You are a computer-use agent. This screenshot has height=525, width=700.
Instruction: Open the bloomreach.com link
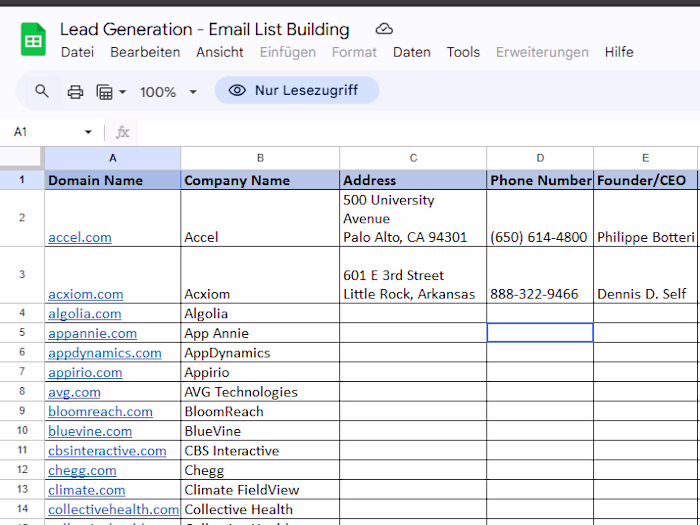point(100,412)
